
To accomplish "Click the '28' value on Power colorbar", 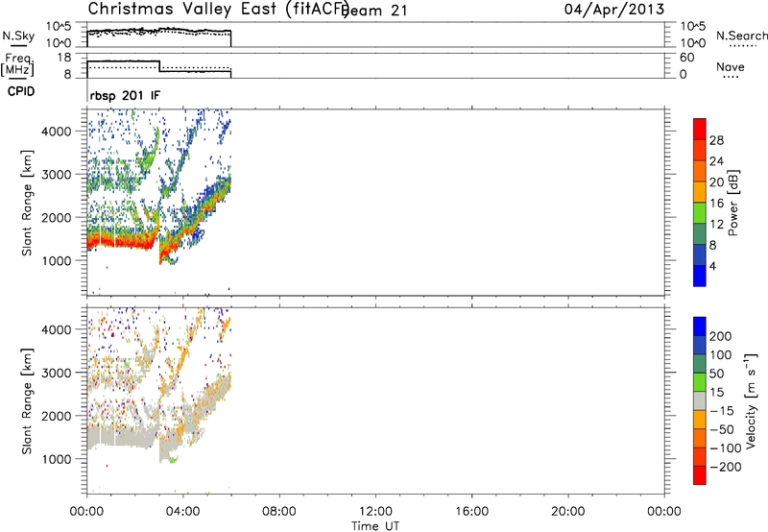I will coord(716,140).
